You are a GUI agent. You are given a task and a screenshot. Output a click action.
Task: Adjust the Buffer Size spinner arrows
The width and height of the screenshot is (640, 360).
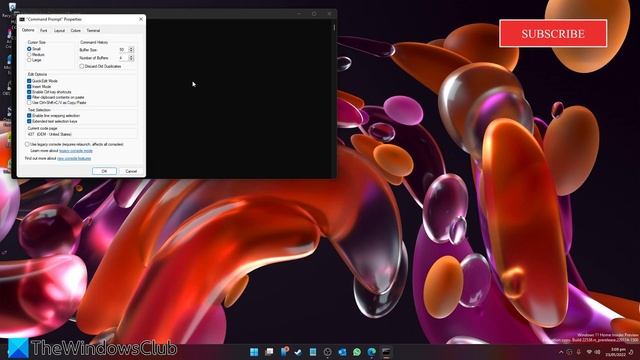pyautogui.click(x=131, y=50)
